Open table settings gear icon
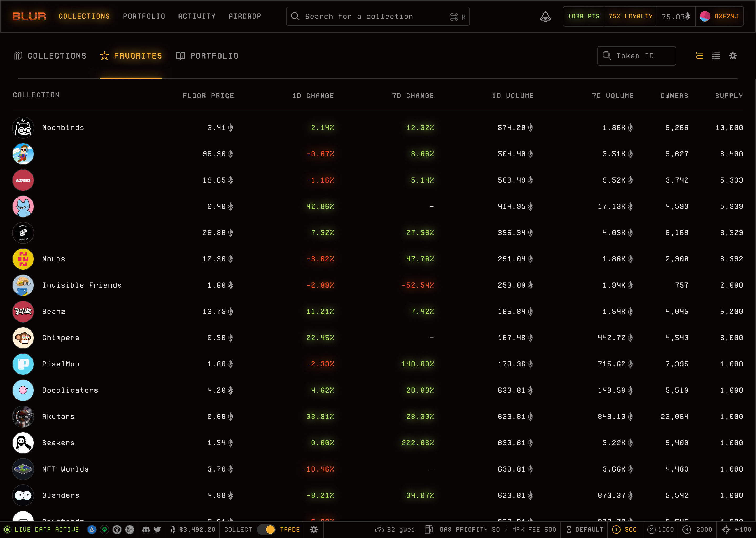This screenshot has height=538, width=756. (x=733, y=56)
